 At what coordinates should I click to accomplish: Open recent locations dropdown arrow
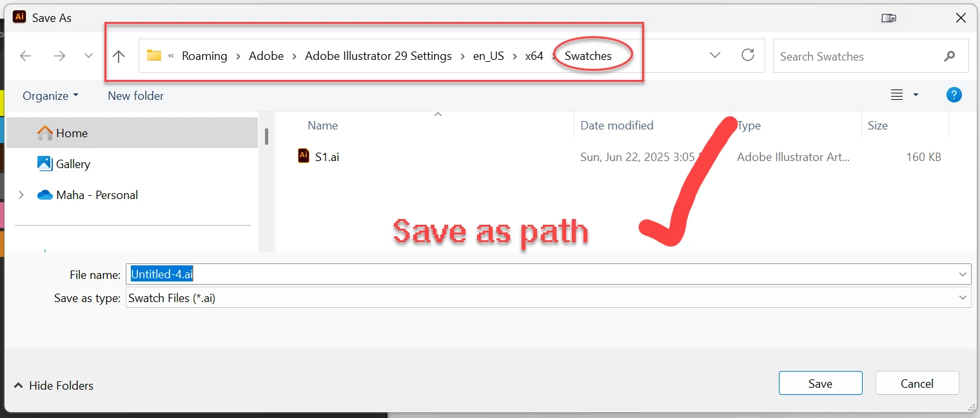89,56
